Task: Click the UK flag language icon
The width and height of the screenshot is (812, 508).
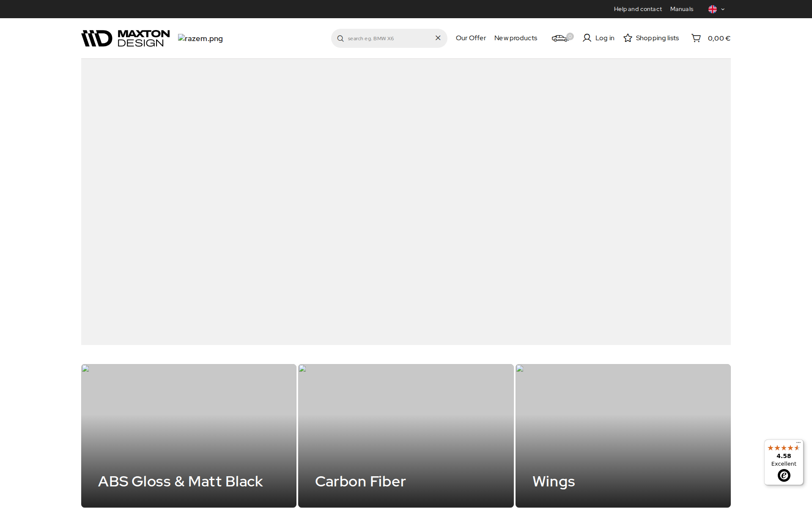Action: click(x=713, y=9)
